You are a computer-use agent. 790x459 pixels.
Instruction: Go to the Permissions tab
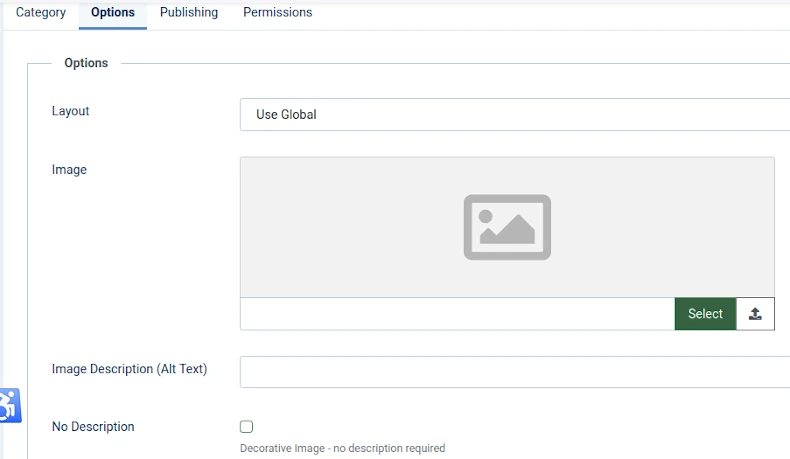278,13
